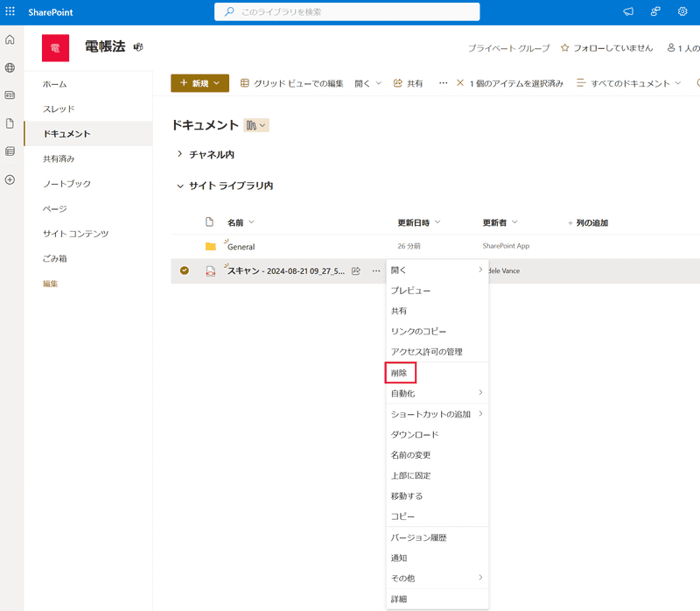The width and height of the screenshot is (700, 611).
Task: Open the globe icon in left rail
Action: [10, 67]
